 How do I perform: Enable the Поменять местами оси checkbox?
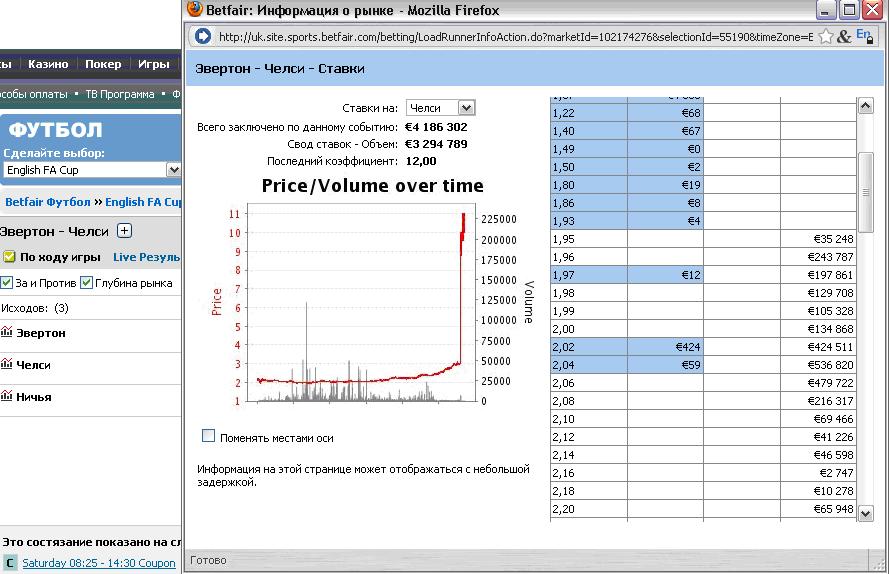pos(209,436)
